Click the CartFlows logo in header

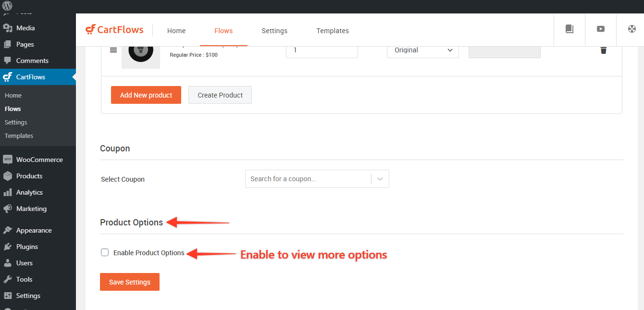coord(114,30)
